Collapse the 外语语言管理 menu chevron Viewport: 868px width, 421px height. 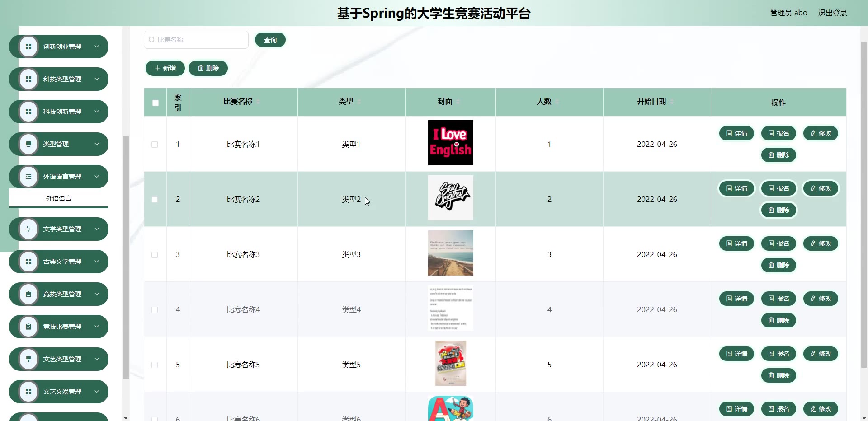97,177
